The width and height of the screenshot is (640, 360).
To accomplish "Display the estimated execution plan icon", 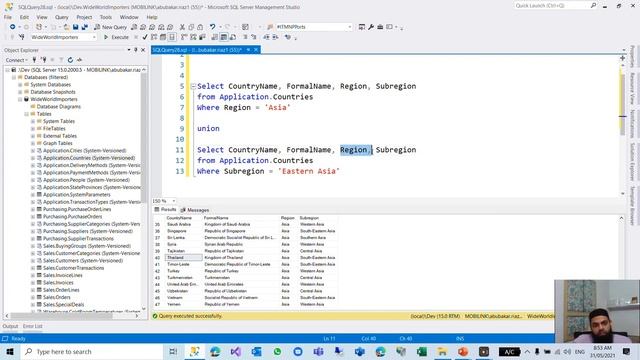I will [154, 37].
